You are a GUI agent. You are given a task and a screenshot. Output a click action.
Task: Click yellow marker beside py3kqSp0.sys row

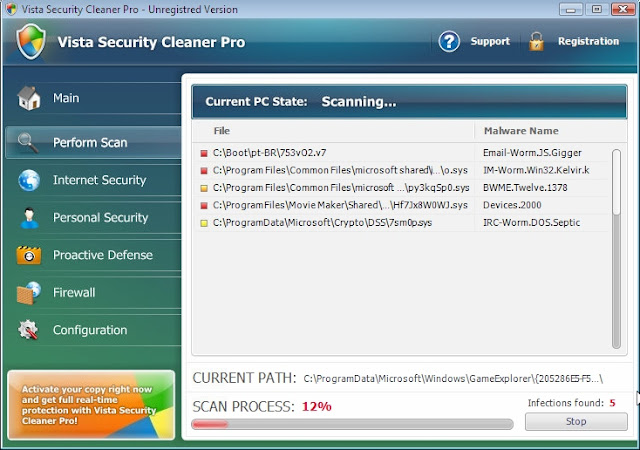(x=204, y=188)
